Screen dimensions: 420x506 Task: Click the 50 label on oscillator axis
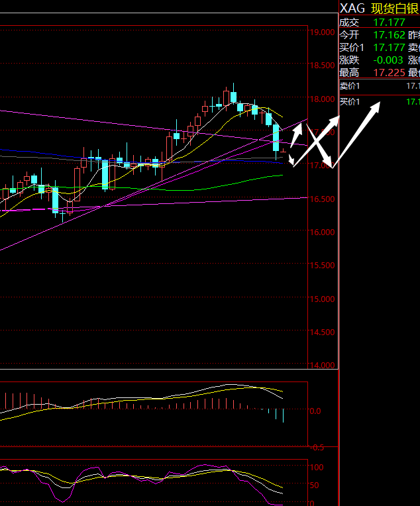click(314, 485)
